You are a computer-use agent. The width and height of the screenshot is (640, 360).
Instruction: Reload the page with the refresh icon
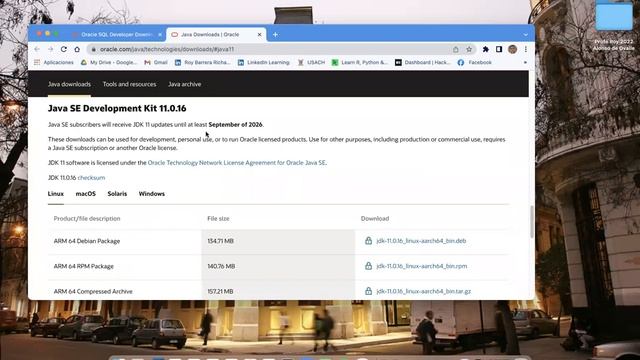64,49
